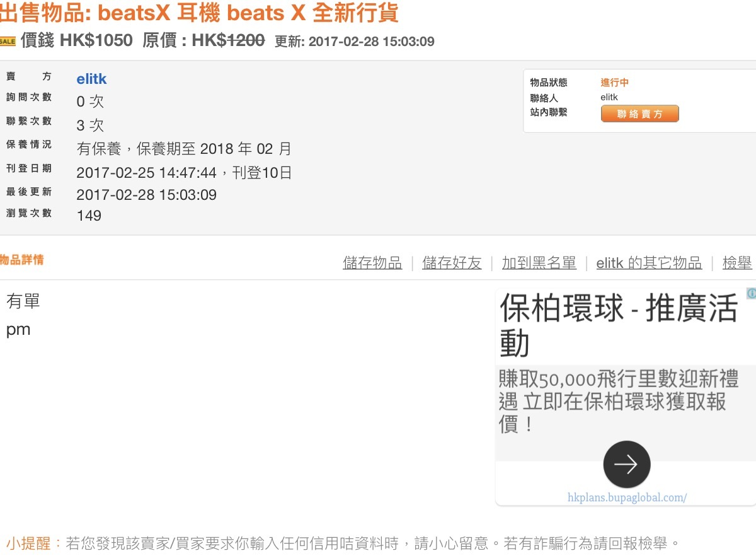Screen dimensions: 756x558
Task: Click the 站內聯繫 label
Action: 549,112
